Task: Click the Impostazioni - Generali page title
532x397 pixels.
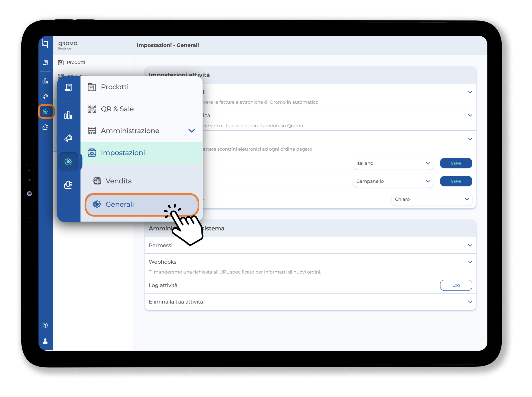Action: point(168,45)
